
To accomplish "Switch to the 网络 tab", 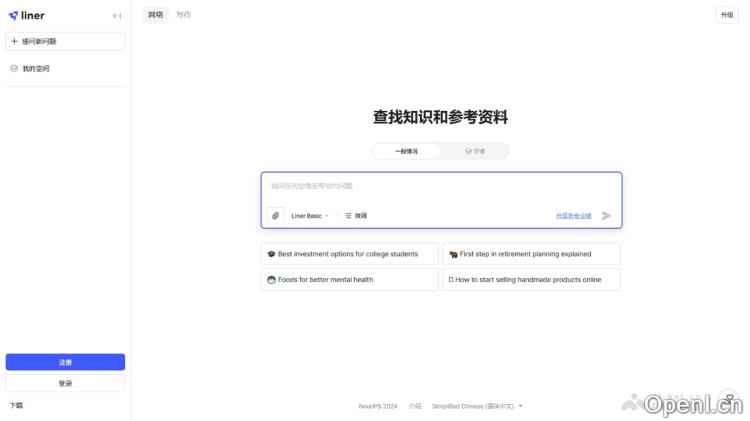I will click(155, 15).
